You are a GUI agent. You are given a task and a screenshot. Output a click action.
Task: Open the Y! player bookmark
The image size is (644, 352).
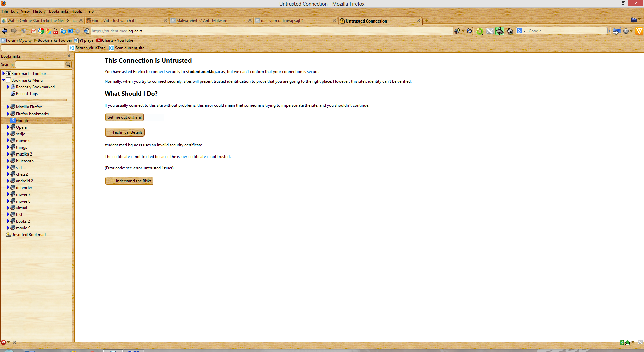[84, 40]
